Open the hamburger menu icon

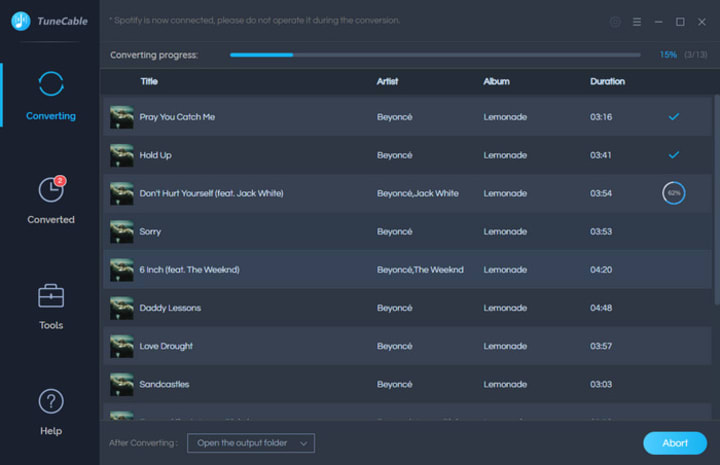tap(637, 22)
